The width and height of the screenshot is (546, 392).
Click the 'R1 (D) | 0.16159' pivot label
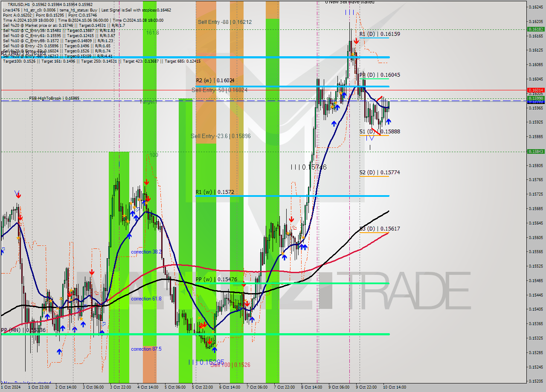(380, 34)
